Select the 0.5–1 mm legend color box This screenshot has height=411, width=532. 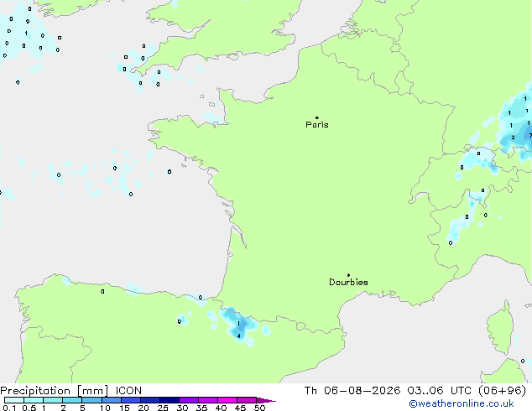pyautogui.click(x=34, y=400)
